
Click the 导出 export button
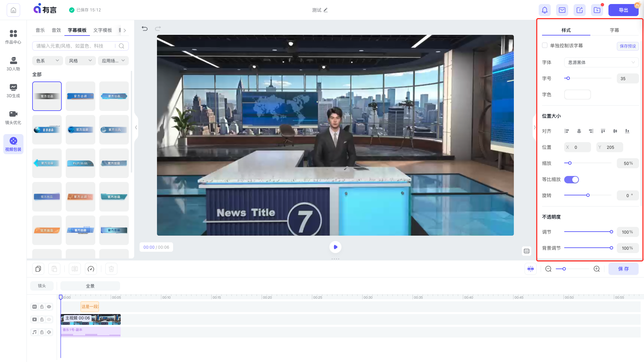[x=624, y=10]
